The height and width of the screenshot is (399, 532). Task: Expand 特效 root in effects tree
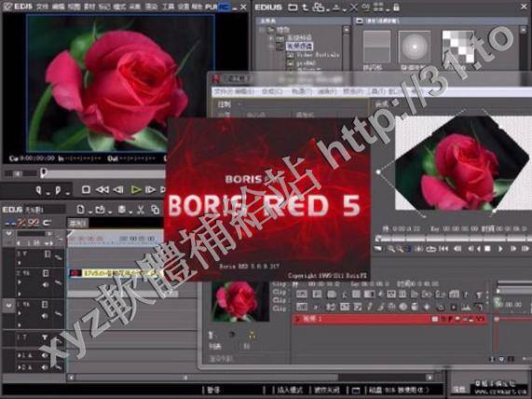click(262, 30)
